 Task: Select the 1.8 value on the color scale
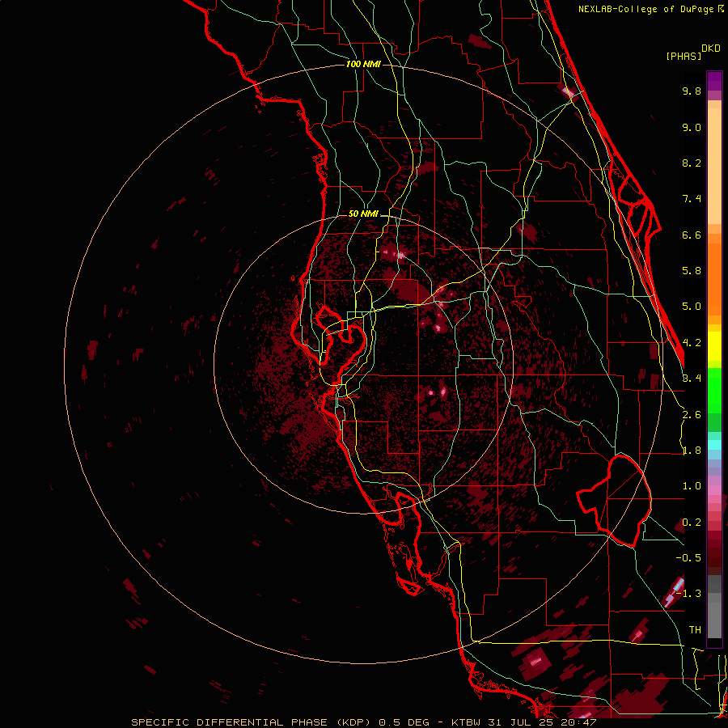tap(692, 451)
